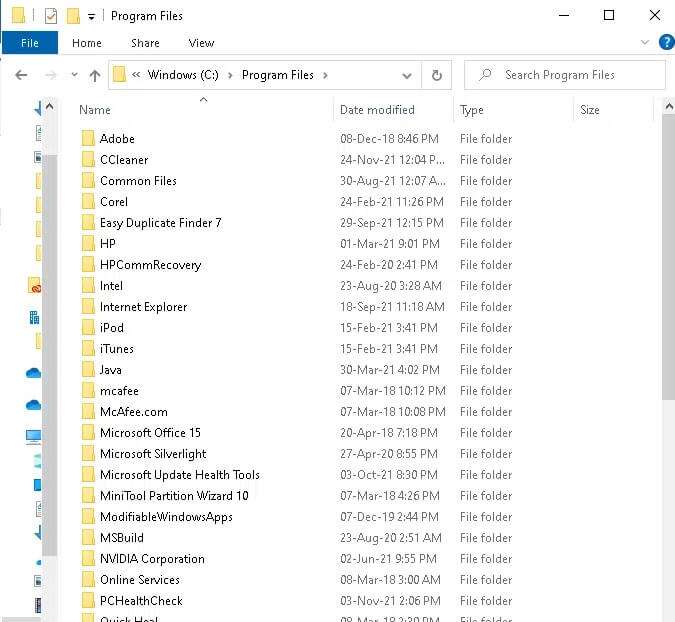Image resolution: width=675 pixels, height=622 pixels.
Task: Click the file list scroll up arrow
Action: point(669,106)
